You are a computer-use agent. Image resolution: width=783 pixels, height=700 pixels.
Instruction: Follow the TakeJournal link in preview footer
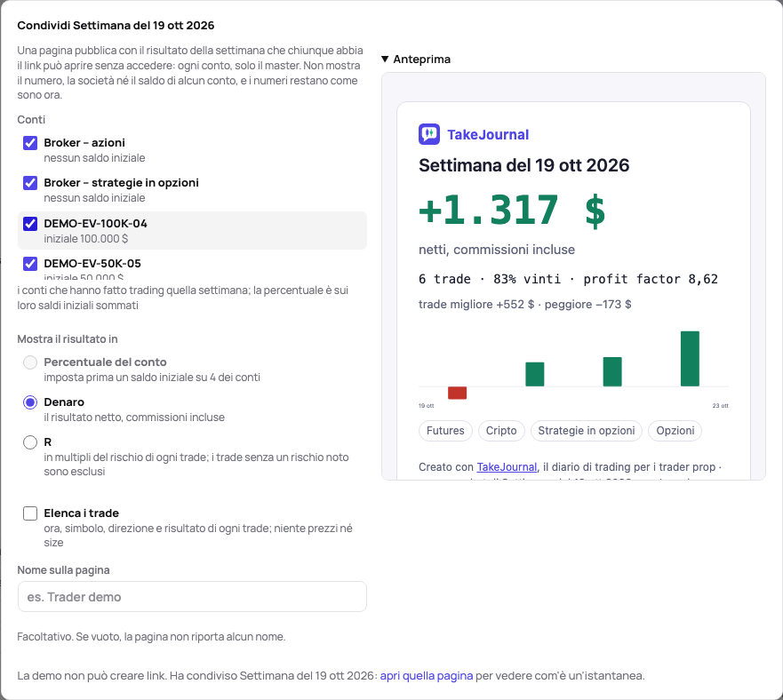click(x=507, y=467)
